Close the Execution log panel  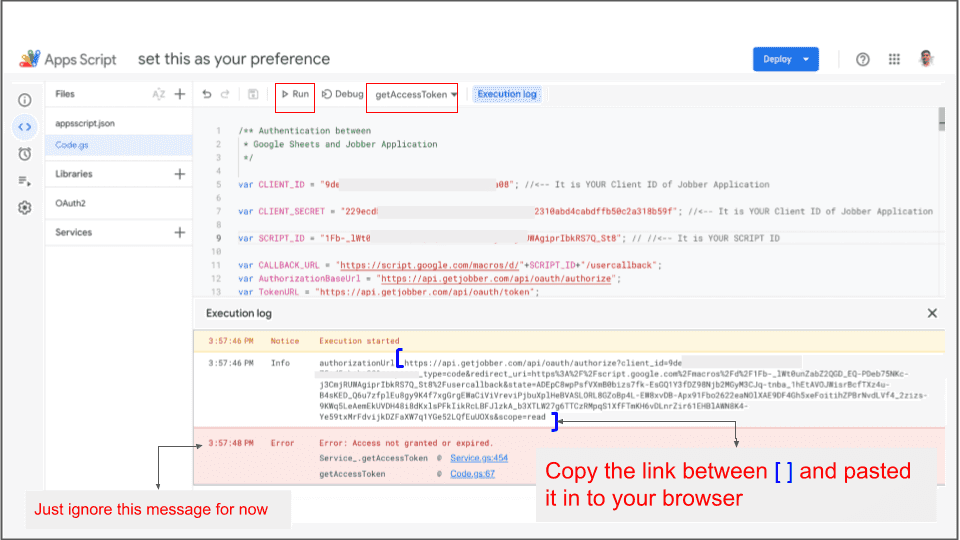click(932, 313)
